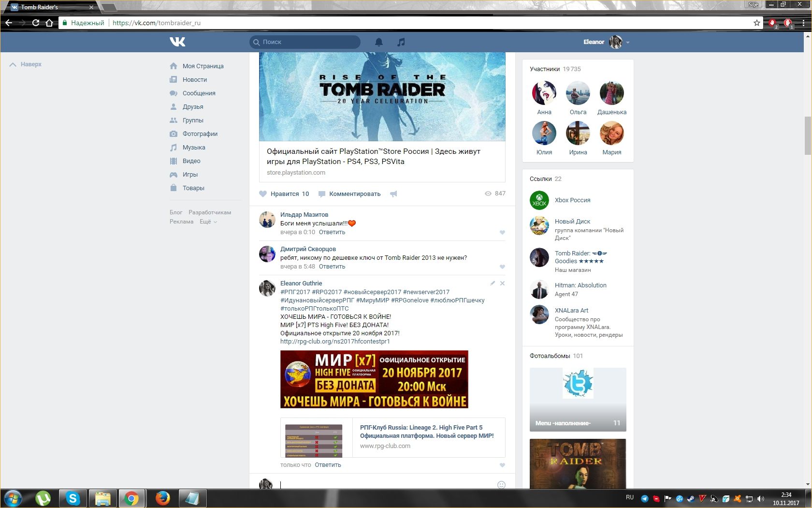Viewport: 812px width, 508px height.
Task: Open the XNALara Art community link
Action: coord(571,311)
